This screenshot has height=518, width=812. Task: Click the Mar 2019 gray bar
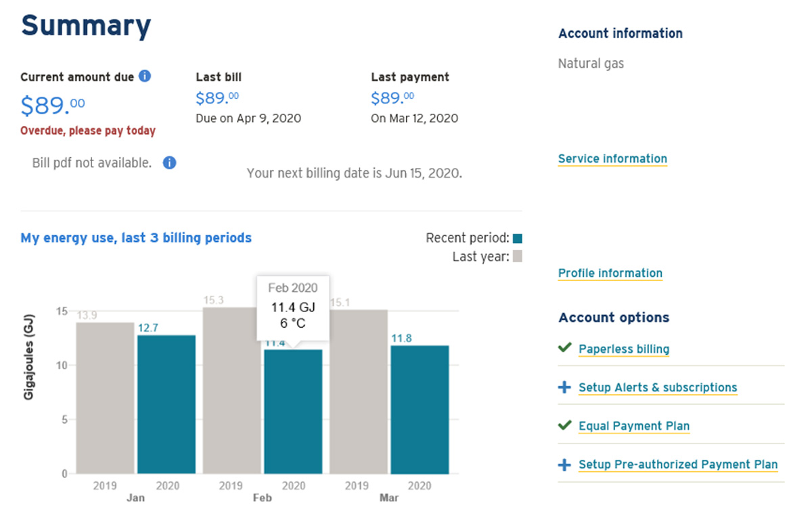click(358, 392)
